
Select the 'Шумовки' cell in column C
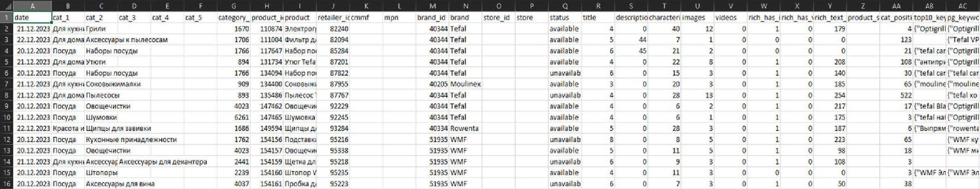click(101, 117)
